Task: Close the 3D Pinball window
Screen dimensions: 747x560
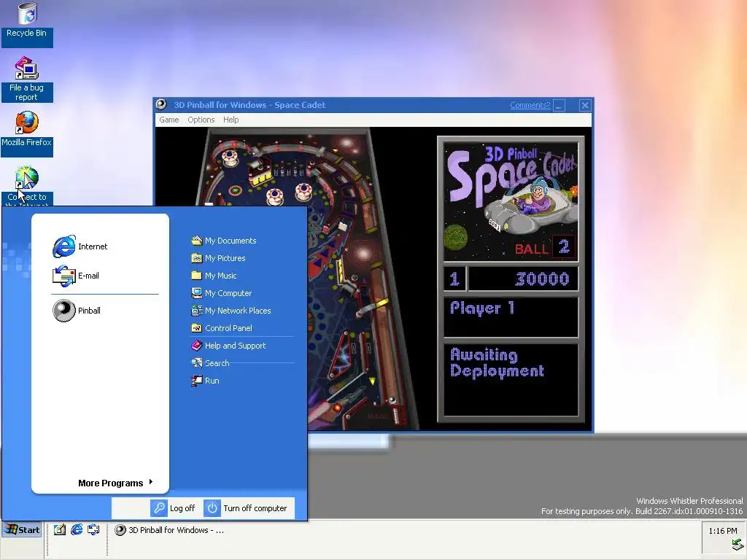Action: (585, 105)
